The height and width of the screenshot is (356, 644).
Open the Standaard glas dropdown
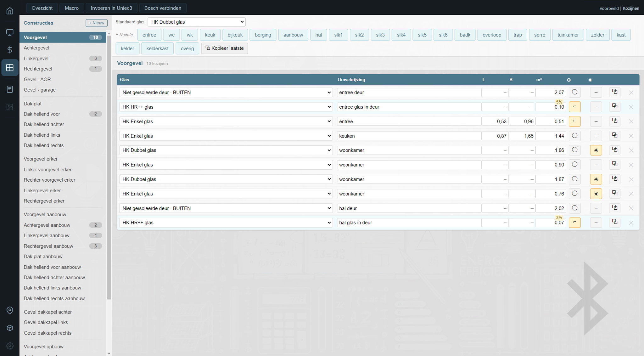(x=197, y=22)
